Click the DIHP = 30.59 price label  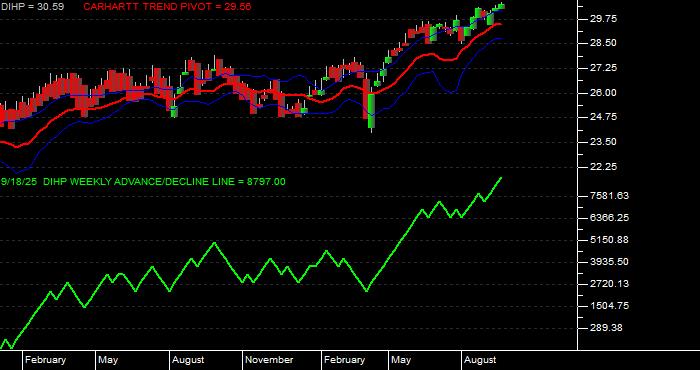[32, 7]
